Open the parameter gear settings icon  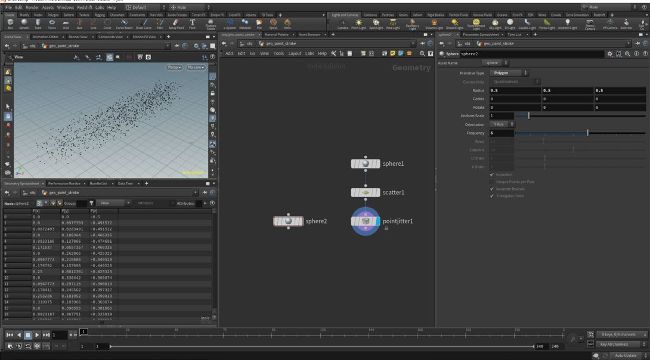point(610,54)
